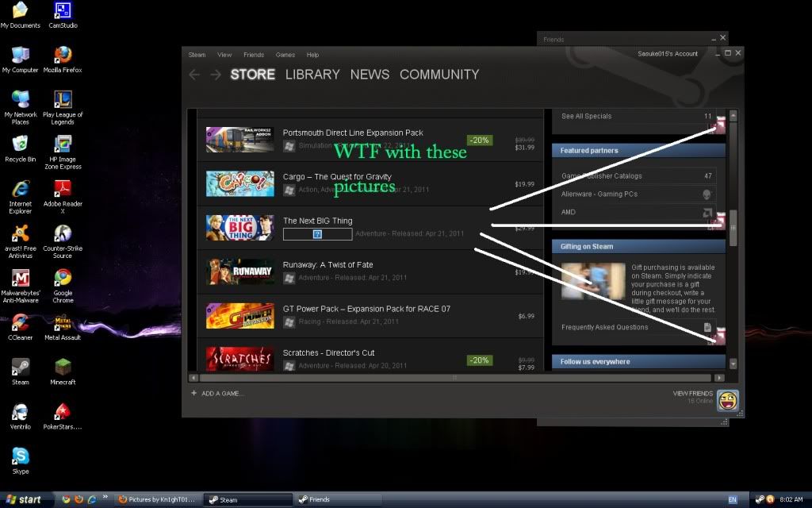Go forward with Steam forward arrow

(x=216, y=75)
